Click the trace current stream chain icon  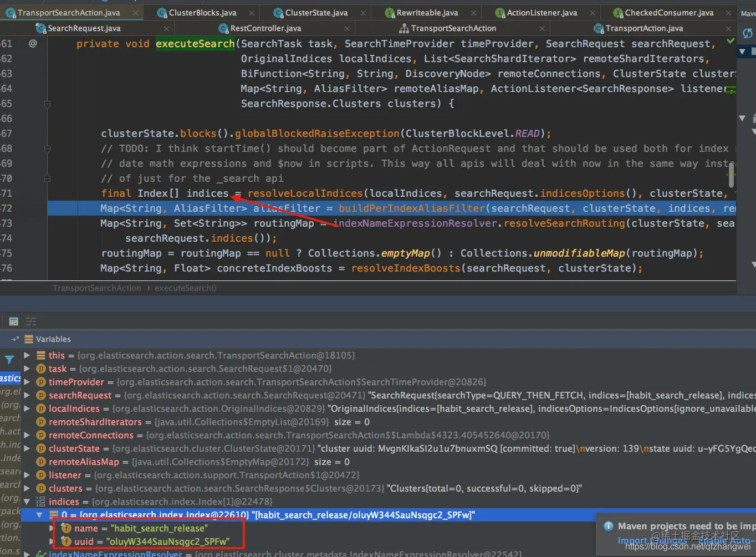pyautogui.click(x=31, y=321)
